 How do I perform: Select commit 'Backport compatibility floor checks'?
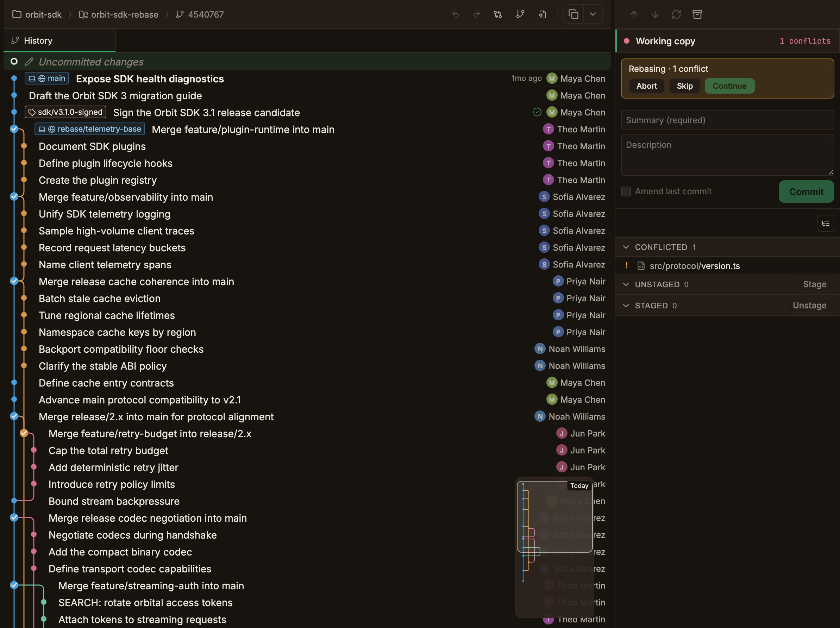click(x=121, y=349)
